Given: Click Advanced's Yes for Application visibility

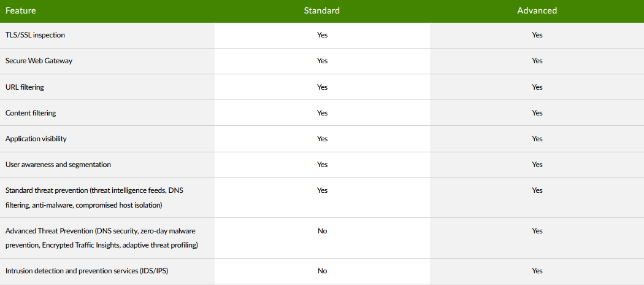Looking at the screenshot, I should pyautogui.click(x=537, y=139).
